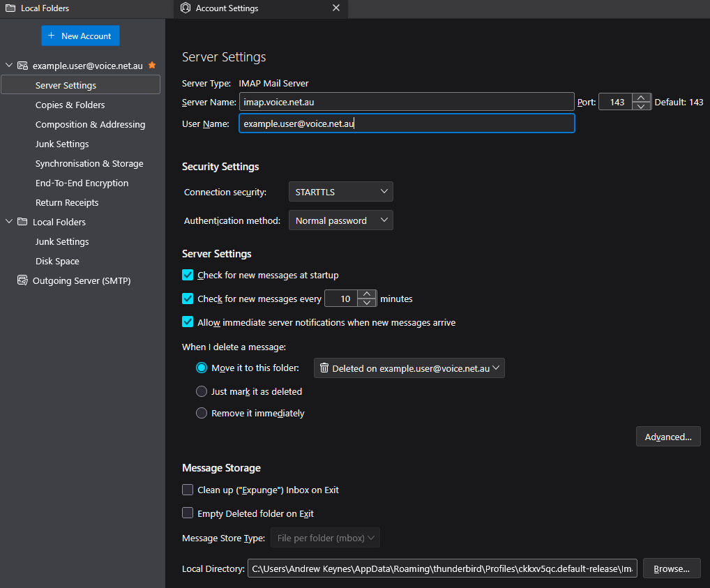Increase the port number with up arrow
The height and width of the screenshot is (588, 710).
tap(642, 98)
